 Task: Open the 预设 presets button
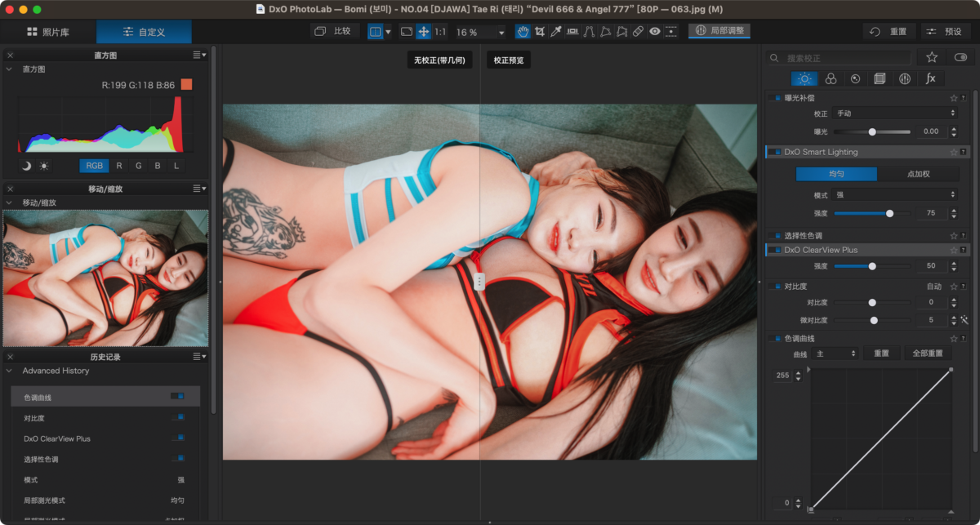coord(946,32)
